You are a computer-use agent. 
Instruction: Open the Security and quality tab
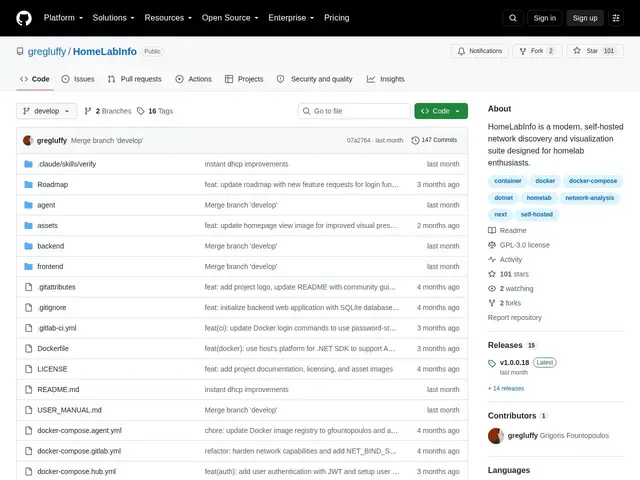[314, 79]
